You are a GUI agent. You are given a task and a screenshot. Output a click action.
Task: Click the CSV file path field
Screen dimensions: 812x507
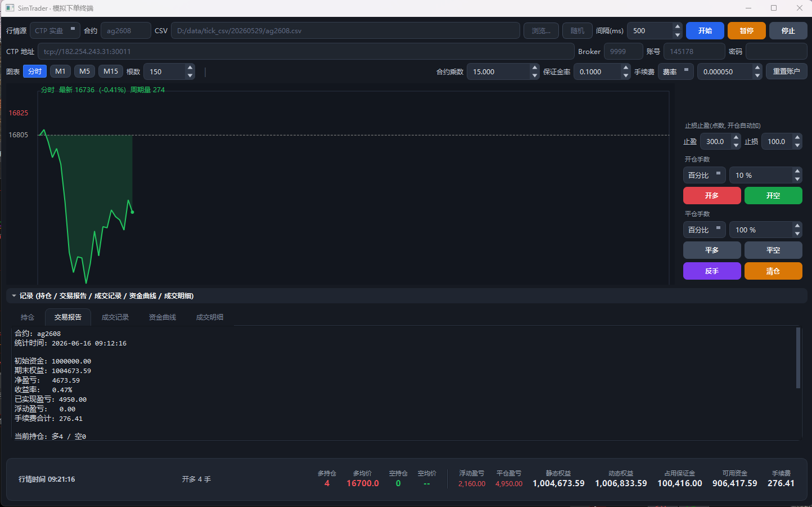(x=345, y=30)
